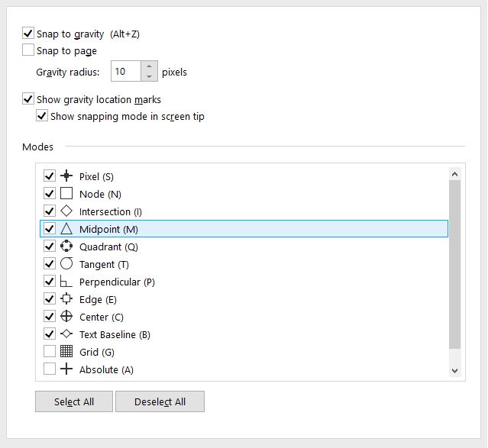This screenshot has width=488, height=448.
Task: Enable the Snap to page checkbox
Action: [x=28, y=50]
